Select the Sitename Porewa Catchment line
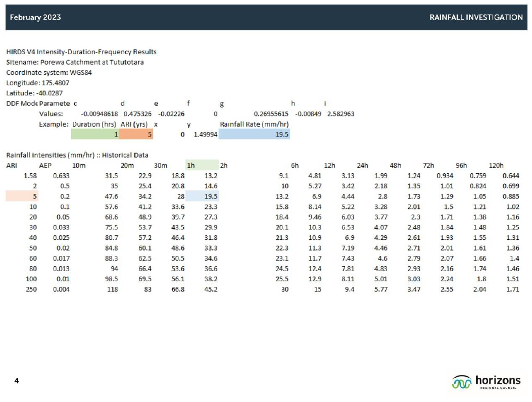The image size is (532, 402). pyautogui.click(x=75, y=62)
